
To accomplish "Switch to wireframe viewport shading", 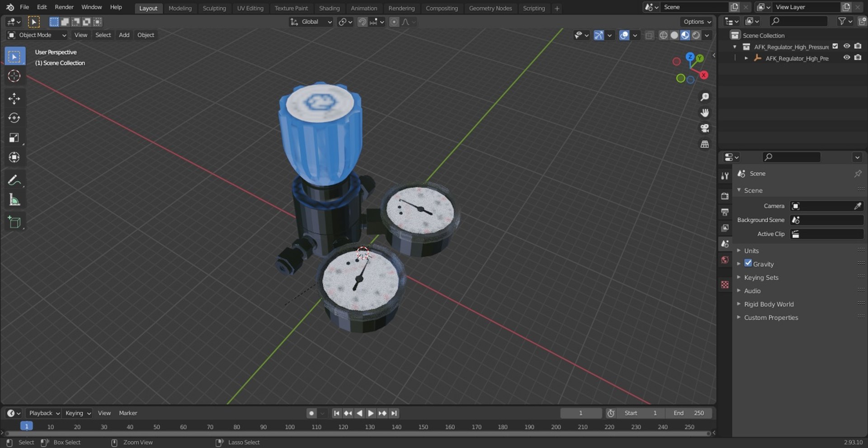I will point(663,35).
